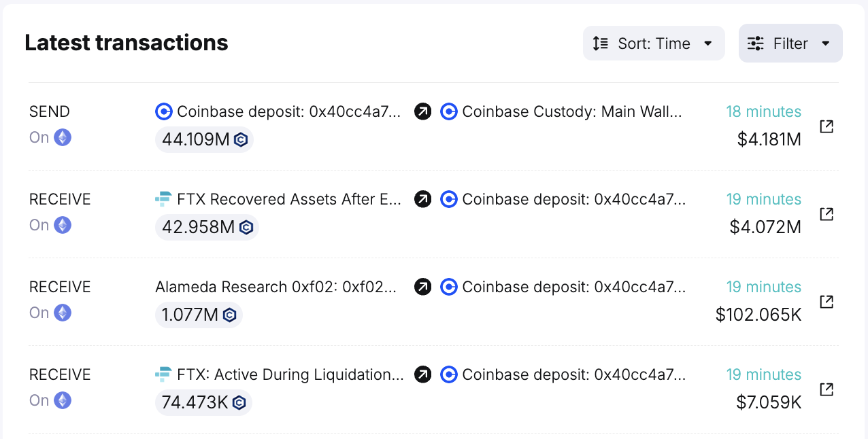Click the Coinbase Custody wallet icon

448,111
